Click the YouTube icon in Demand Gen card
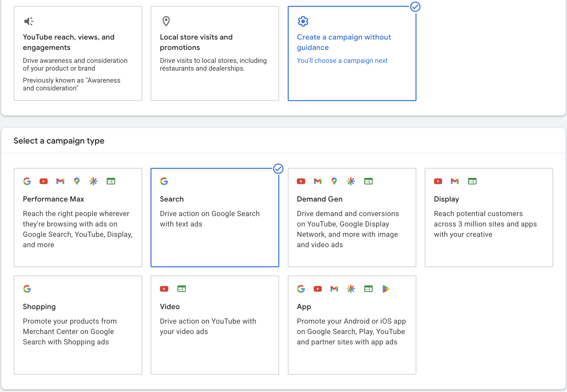The image size is (567, 392). (x=301, y=181)
